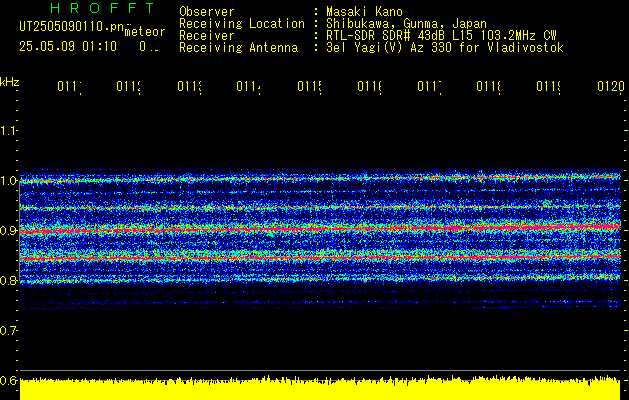Select the location Shibukawa, Gunma, Japan

[406, 24]
